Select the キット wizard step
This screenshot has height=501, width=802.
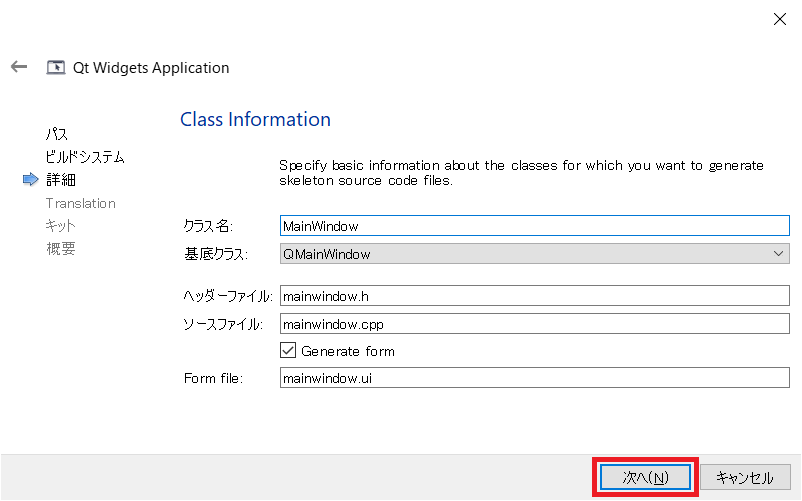coord(60,225)
